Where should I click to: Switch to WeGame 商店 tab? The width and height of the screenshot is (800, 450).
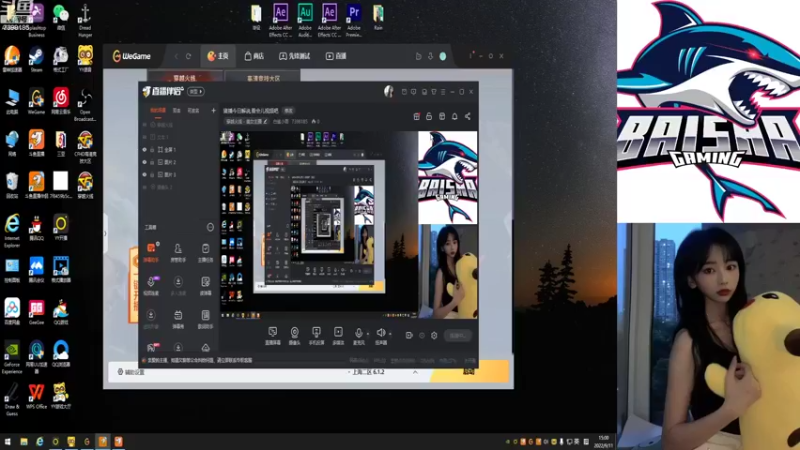254,56
